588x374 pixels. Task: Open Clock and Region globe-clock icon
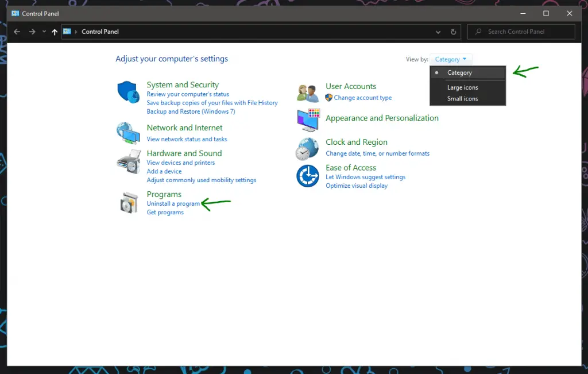click(307, 149)
